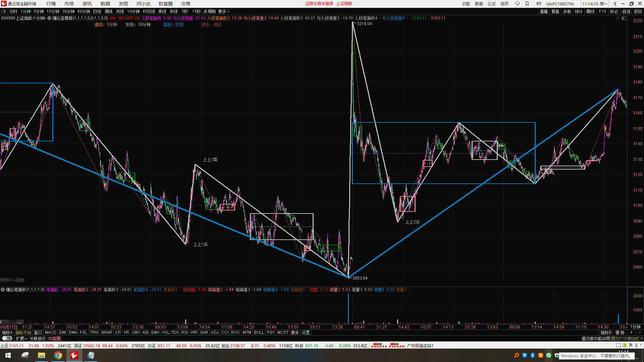Open the 公式 menu

pyautogui.click(x=491, y=4)
